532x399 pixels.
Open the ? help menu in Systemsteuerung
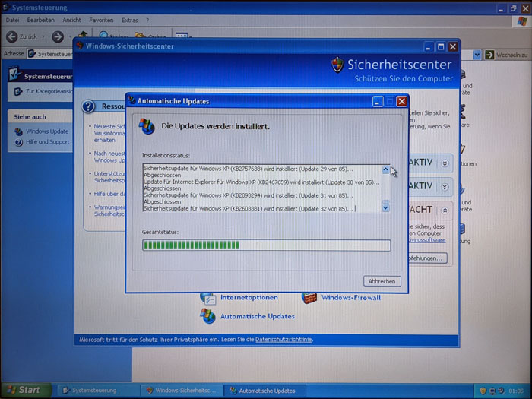pyautogui.click(x=147, y=20)
